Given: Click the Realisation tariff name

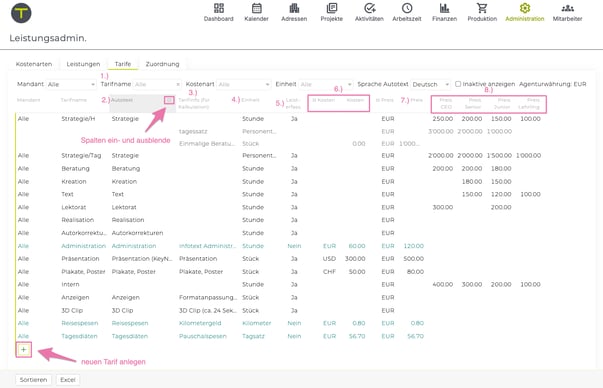Looking at the screenshot, I should 78,220.
